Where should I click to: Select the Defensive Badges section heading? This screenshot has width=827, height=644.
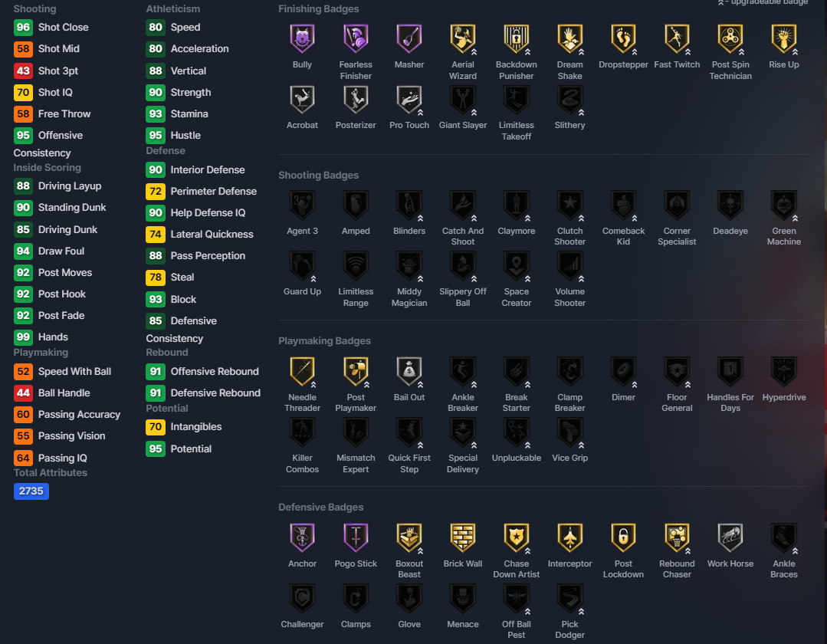(x=320, y=507)
